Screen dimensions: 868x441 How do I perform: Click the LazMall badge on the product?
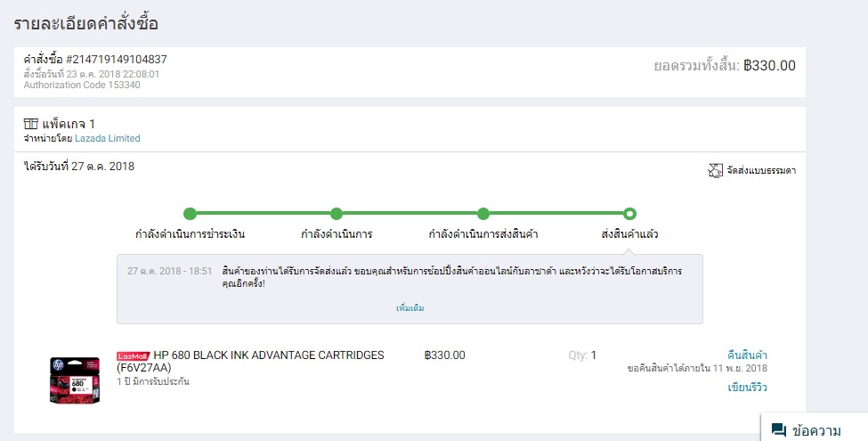pyautogui.click(x=133, y=355)
